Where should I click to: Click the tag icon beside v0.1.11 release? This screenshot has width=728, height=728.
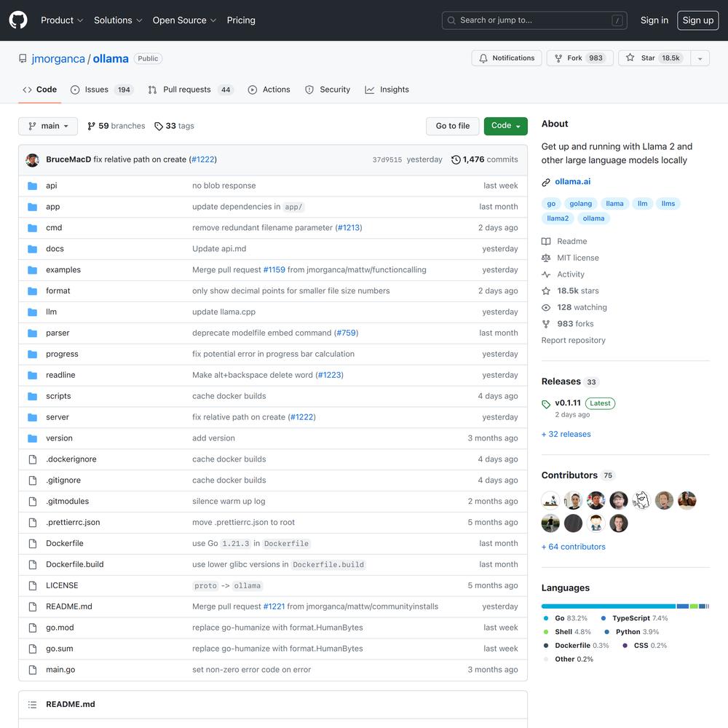[546, 404]
